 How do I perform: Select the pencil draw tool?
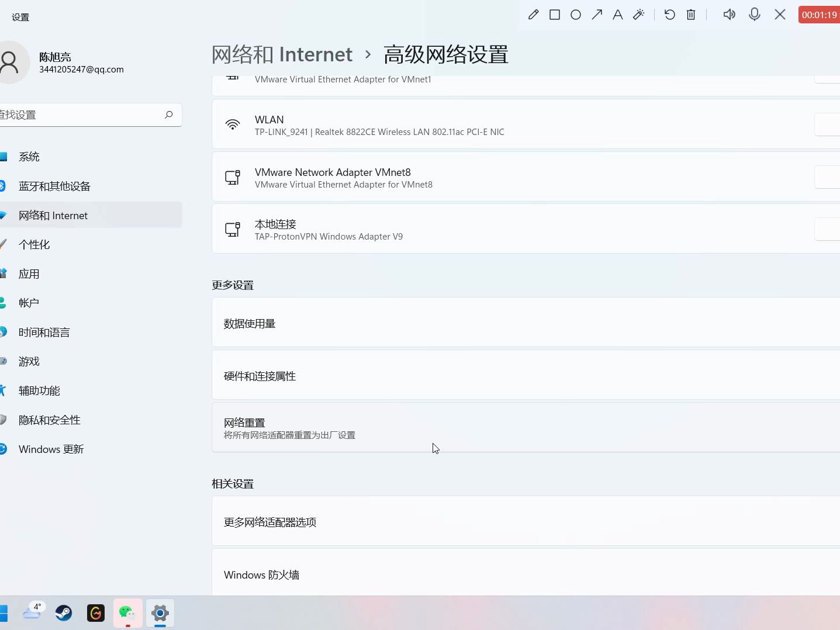pyautogui.click(x=533, y=15)
